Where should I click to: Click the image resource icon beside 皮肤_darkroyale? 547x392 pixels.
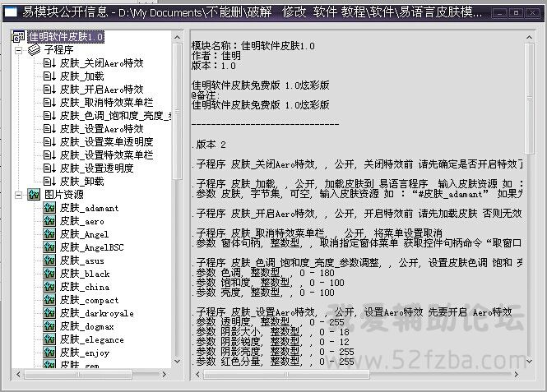tap(49, 313)
